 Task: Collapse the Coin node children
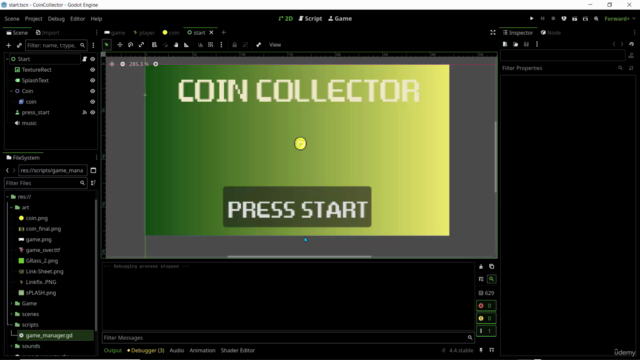click(x=11, y=91)
